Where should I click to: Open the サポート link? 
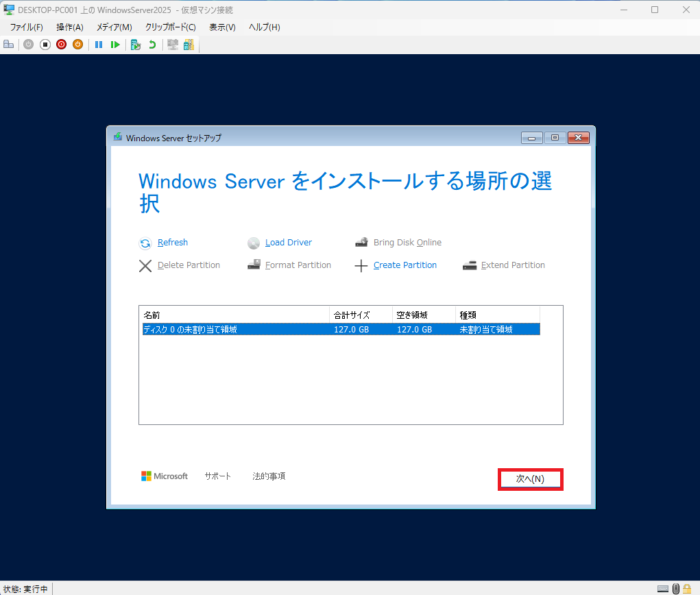coord(218,476)
